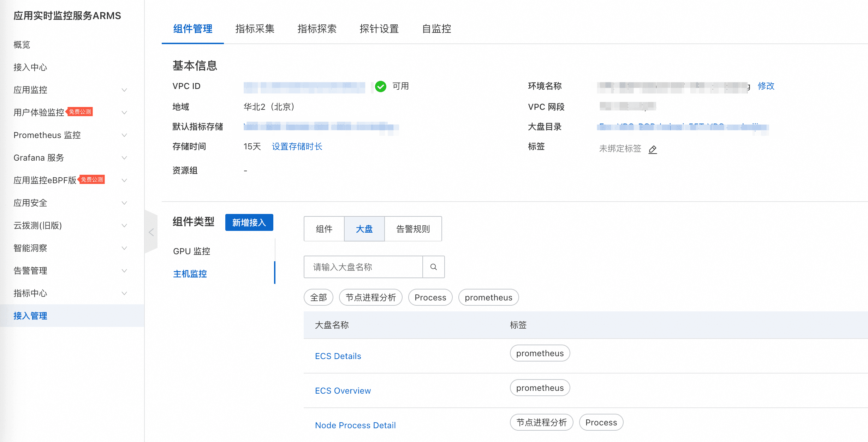Viewport: 868px width, 442px height.
Task: Click the magnifier search icon button
Action: (433, 267)
